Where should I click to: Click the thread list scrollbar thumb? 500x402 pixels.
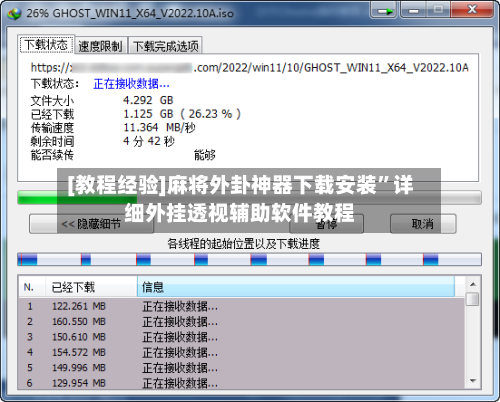pyautogui.click(x=472, y=299)
